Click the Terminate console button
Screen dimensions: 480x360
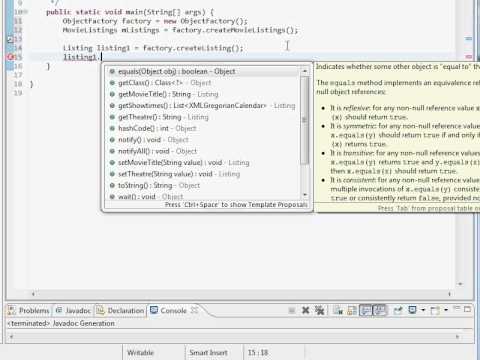(292, 311)
